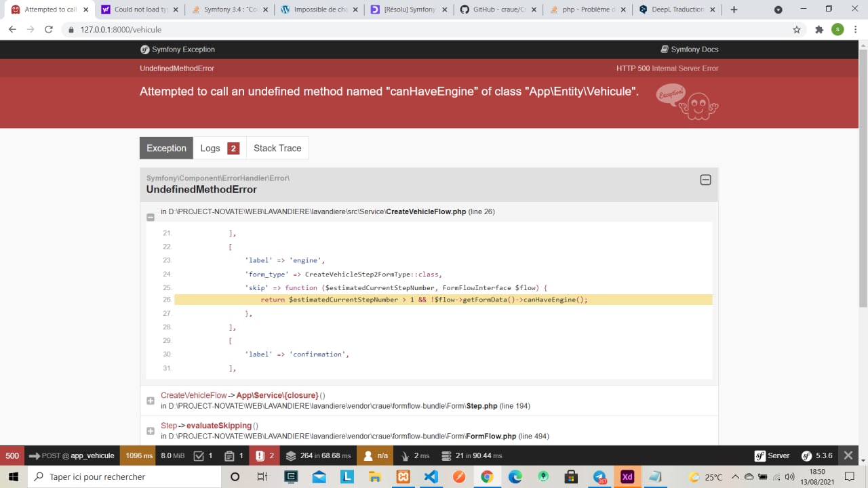Open the form validator panel with clipboard icon
Image resolution: width=868 pixels, height=488 pixels.
pyautogui.click(x=233, y=455)
